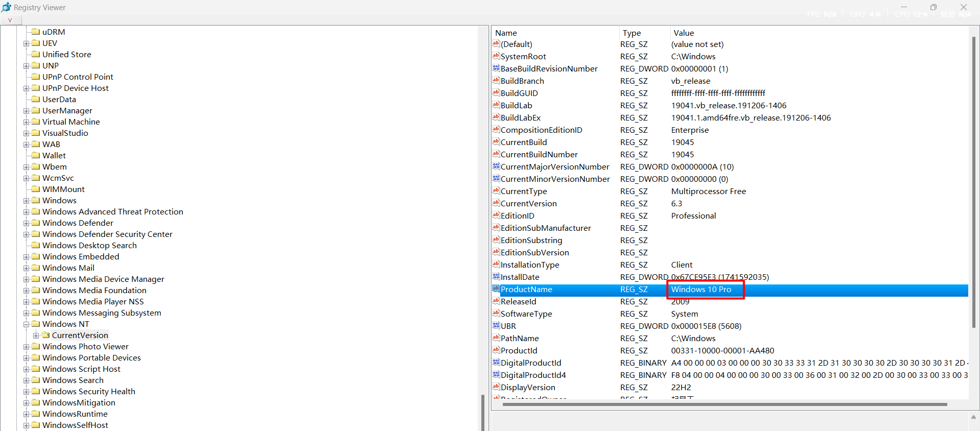Collapse the Windows NT tree node
980x431 pixels.
[26, 324]
